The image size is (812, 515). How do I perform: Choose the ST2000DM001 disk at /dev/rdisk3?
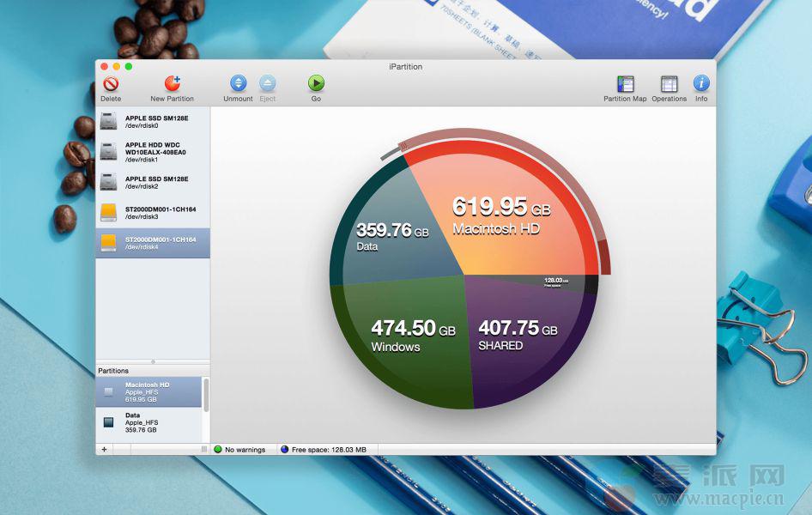[x=153, y=212]
